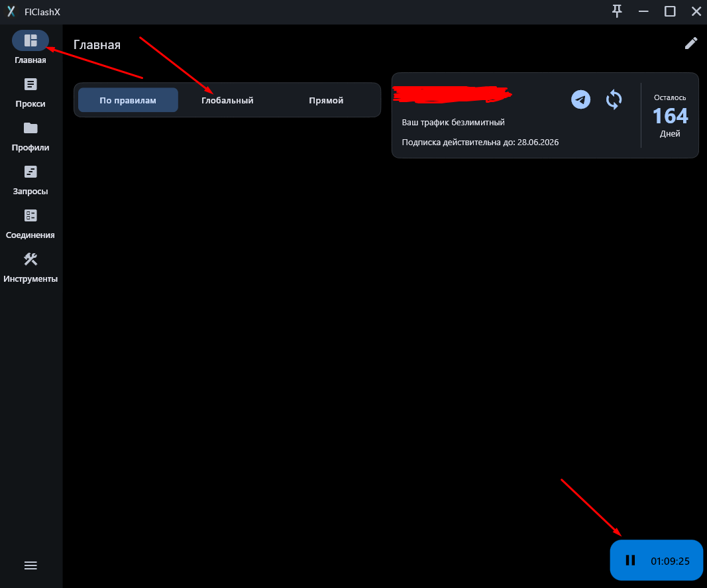Image resolution: width=707 pixels, height=588 pixels.
Task: Open the Запросы section in the sidebar
Action: [30, 178]
